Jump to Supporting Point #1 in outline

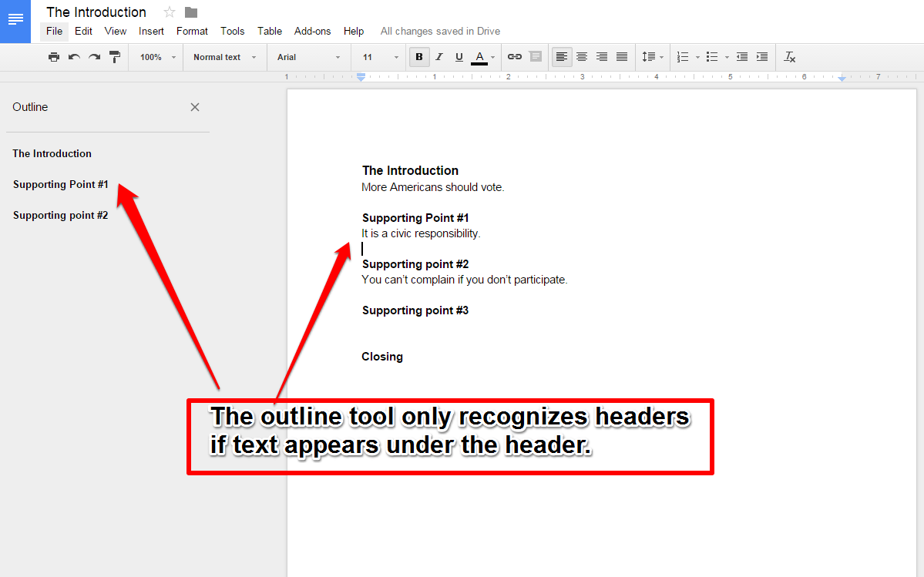tap(60, 184)
